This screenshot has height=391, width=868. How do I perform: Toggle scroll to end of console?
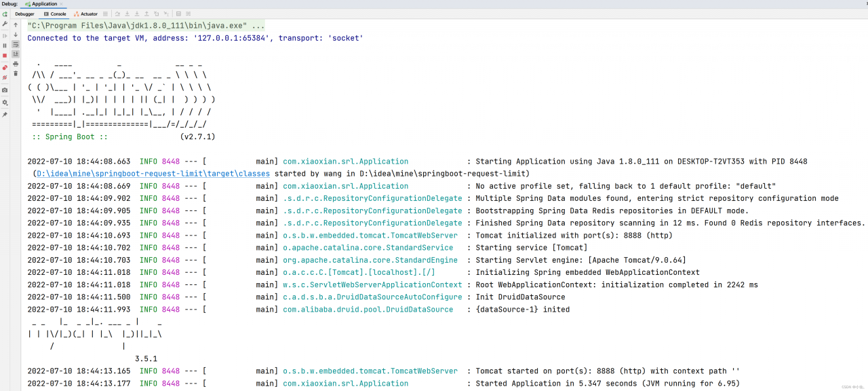coord(16,54)
